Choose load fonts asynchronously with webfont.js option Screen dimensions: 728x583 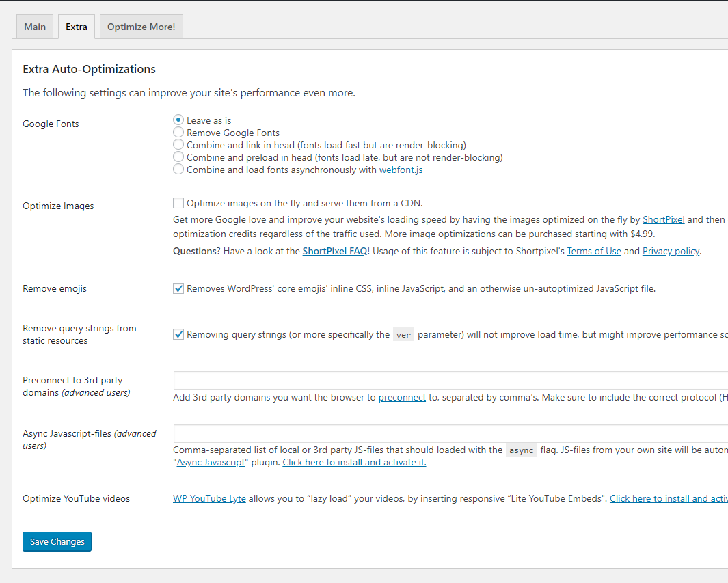point(178,170)
